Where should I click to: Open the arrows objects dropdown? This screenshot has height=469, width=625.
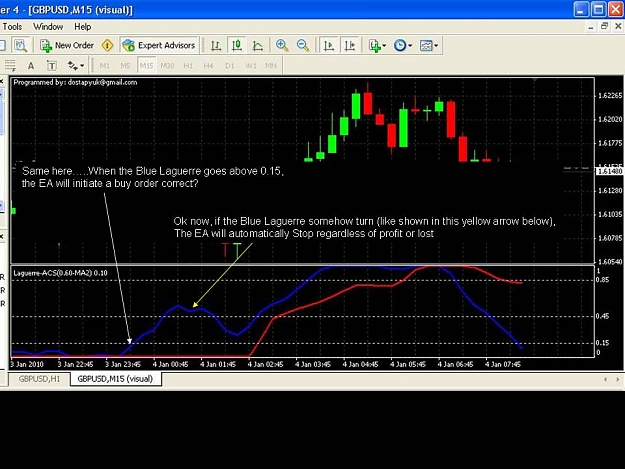[75, 66]
